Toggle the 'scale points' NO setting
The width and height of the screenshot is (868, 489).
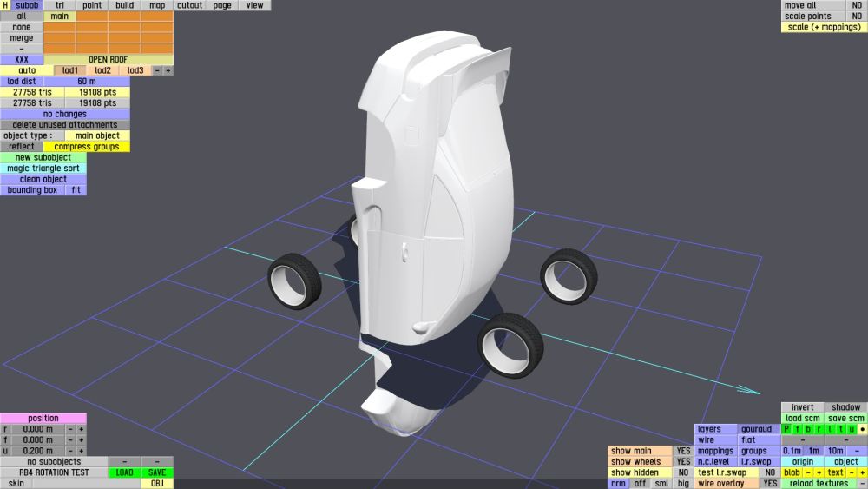(x=857, y=16)
